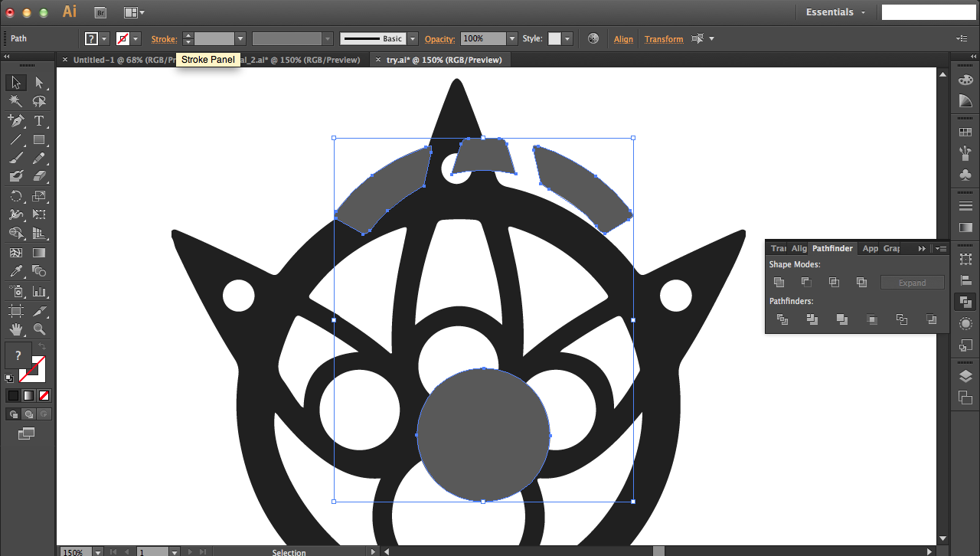980x556 pixels.
Task: Select the Line Segment tool
Action: [x=15, y=140]
